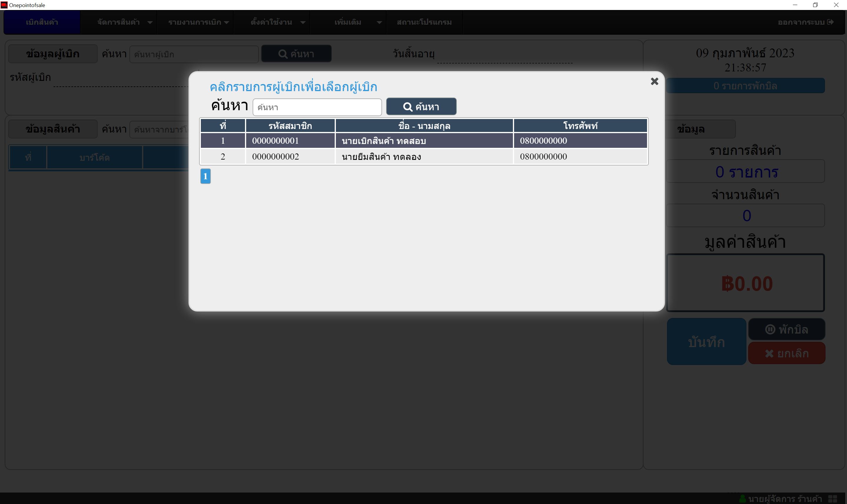Image resolution: width=847 pixels, height=504 pixels.
Task: Click phone number in นายเบิกสินค้า row
Action: coord(543,140)
